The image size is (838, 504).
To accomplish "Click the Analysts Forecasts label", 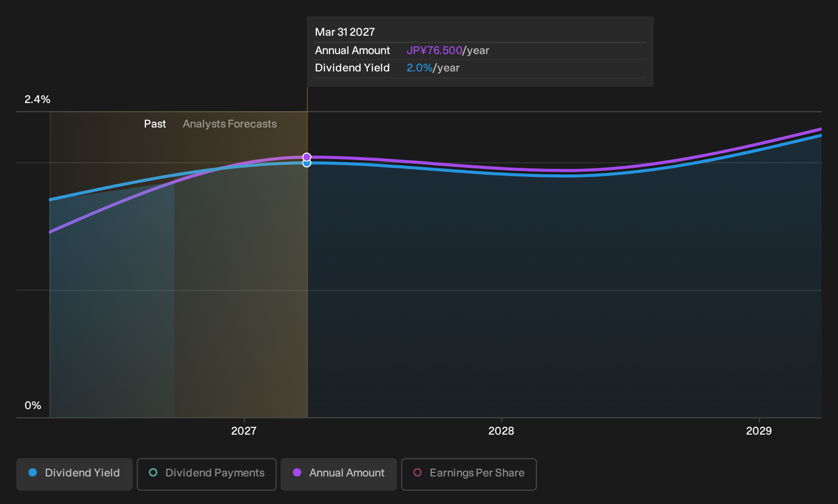I will click(x=230, y=124).
